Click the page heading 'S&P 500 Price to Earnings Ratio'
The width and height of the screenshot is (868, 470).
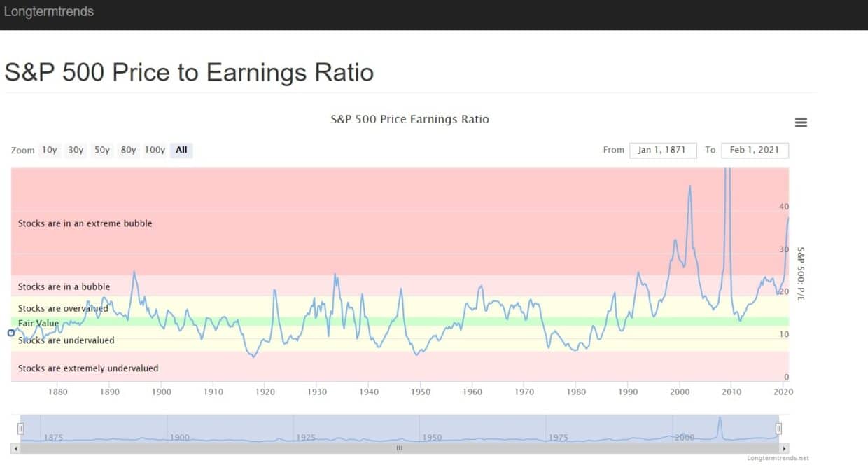[x=189, y=73]
